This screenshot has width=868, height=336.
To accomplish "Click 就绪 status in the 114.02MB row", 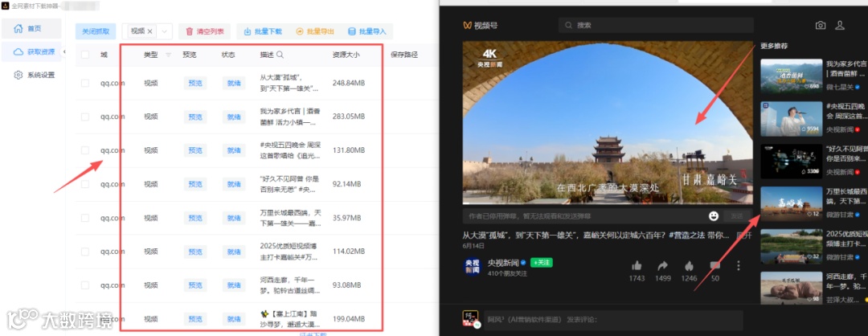I will point(234,252).
